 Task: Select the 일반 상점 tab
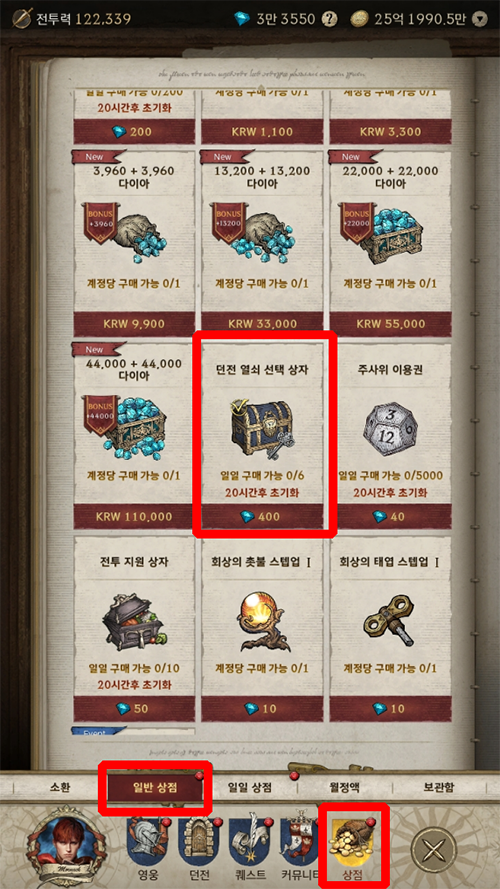click(155, 787)
